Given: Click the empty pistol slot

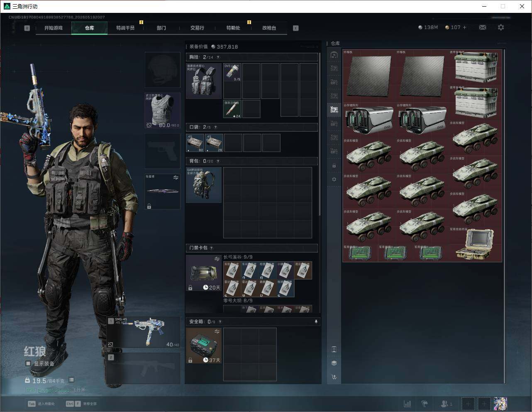Looking at the screenshot, I should click(163, 151).
